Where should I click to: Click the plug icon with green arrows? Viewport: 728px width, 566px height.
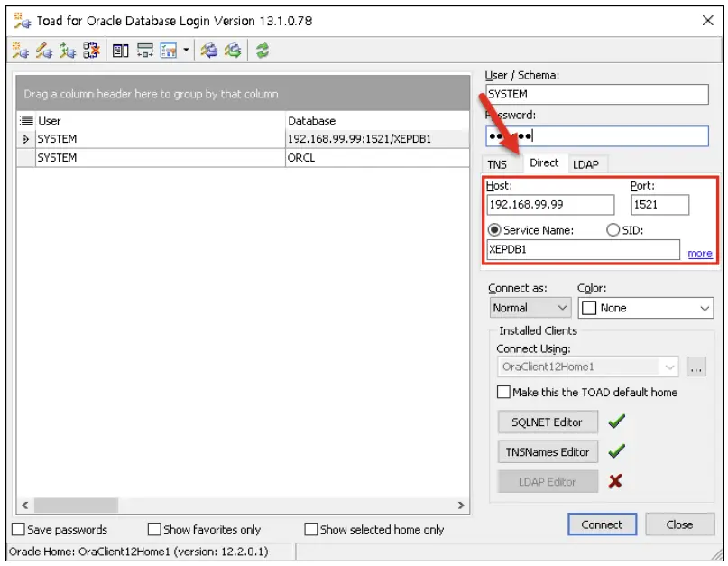[68, 51]
